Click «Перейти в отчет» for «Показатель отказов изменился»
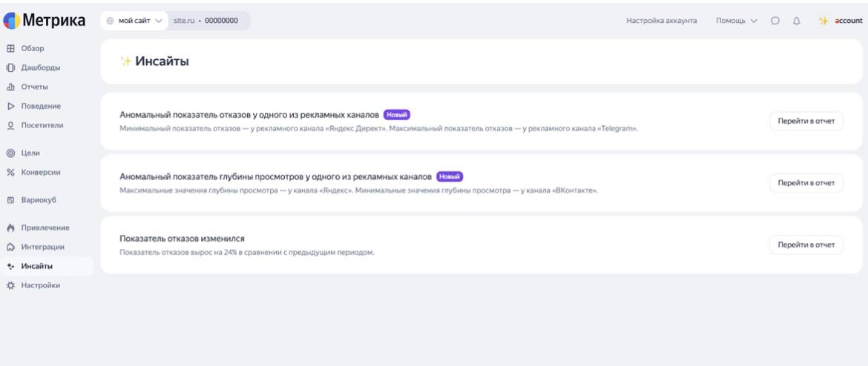Viewport: 868px width, 366px height. pos(806,245)
